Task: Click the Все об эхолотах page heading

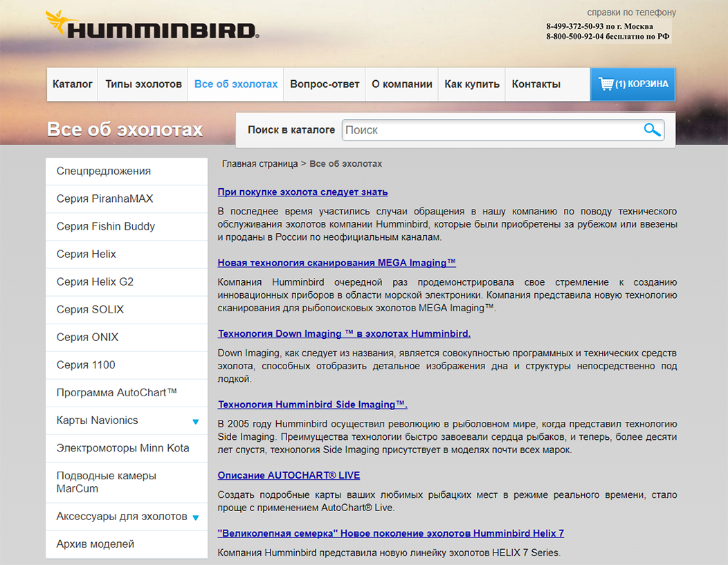Action: 125,129
